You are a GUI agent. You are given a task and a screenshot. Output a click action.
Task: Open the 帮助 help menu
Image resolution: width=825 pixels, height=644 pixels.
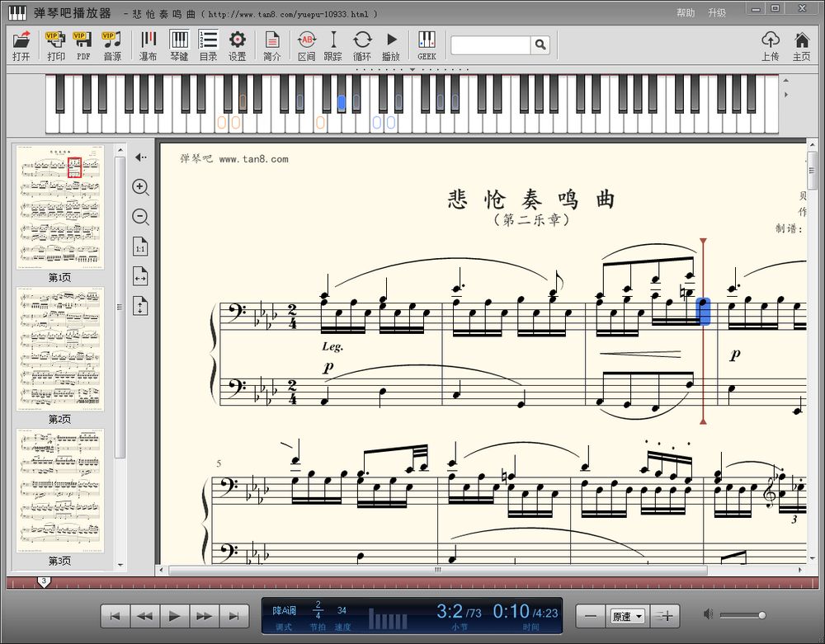[x=686, y=12]
